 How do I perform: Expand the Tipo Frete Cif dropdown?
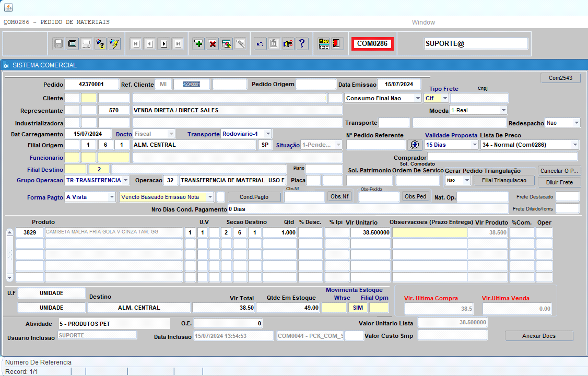pyautogui.click(x=445, y=98)
